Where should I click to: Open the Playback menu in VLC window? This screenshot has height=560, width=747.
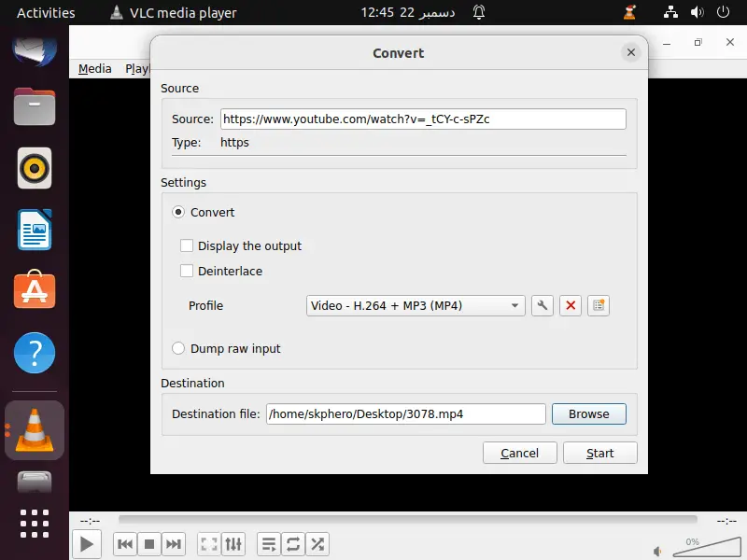pyautogui.click(x=137, y=69)
